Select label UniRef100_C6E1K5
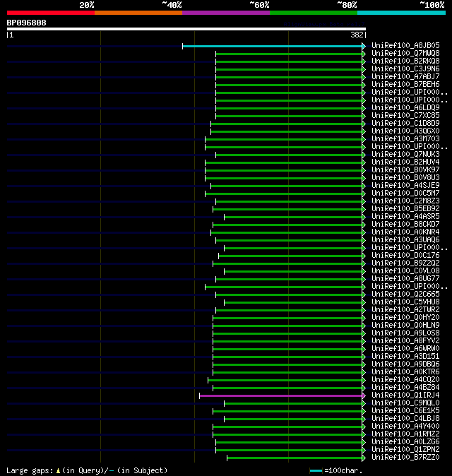 tap(405, 411)
